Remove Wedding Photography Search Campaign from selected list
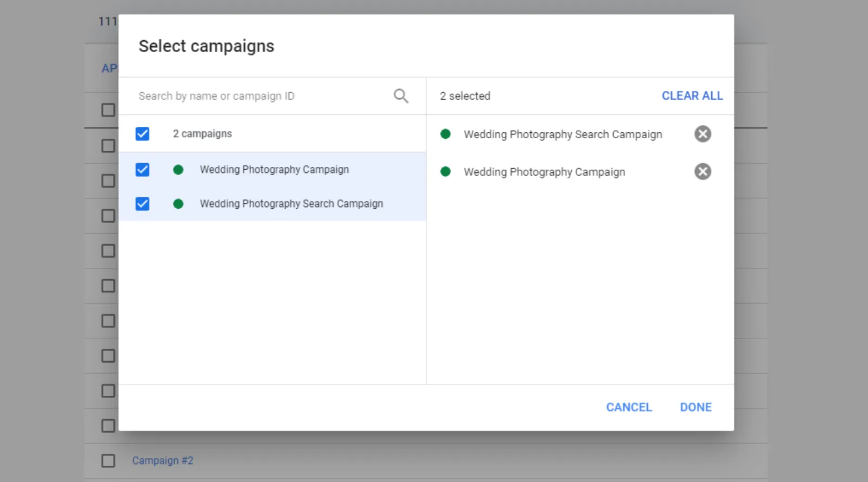This screenshot has width=868, height=482. 703,134
